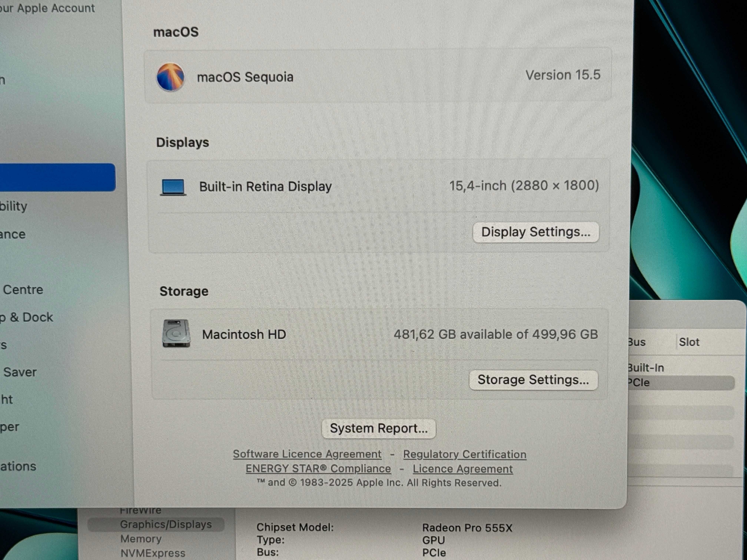Click the Macintosh HD name
This screenshot has width=747, height=560.
pyautogui.click(x=244, y=334)
